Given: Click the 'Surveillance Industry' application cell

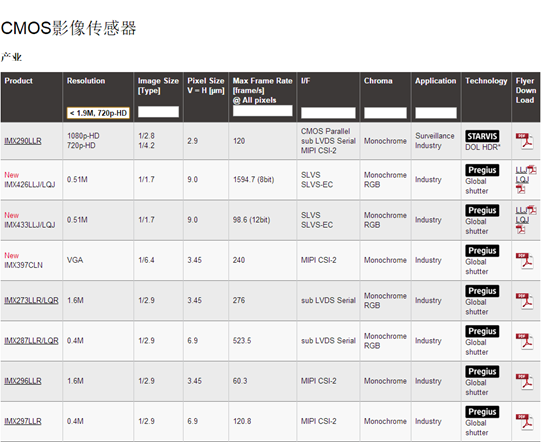Looking at the screenshot, I should click(x=435, y=141).
